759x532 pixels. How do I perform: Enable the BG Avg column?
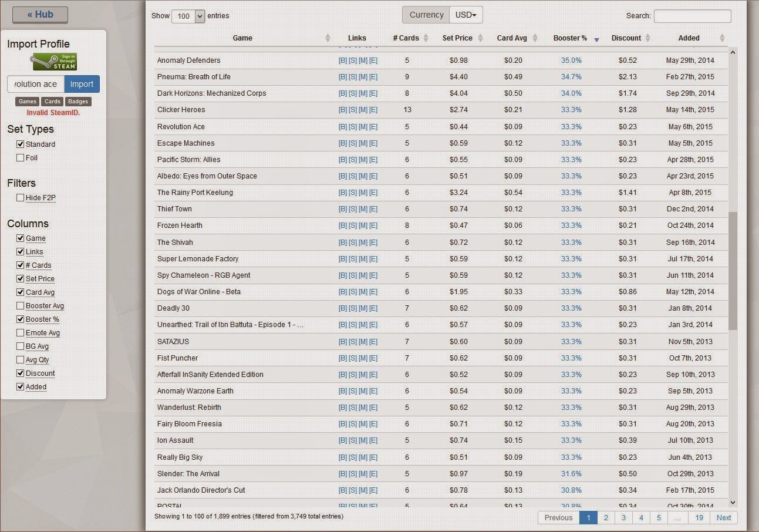[x=21, y=346]
